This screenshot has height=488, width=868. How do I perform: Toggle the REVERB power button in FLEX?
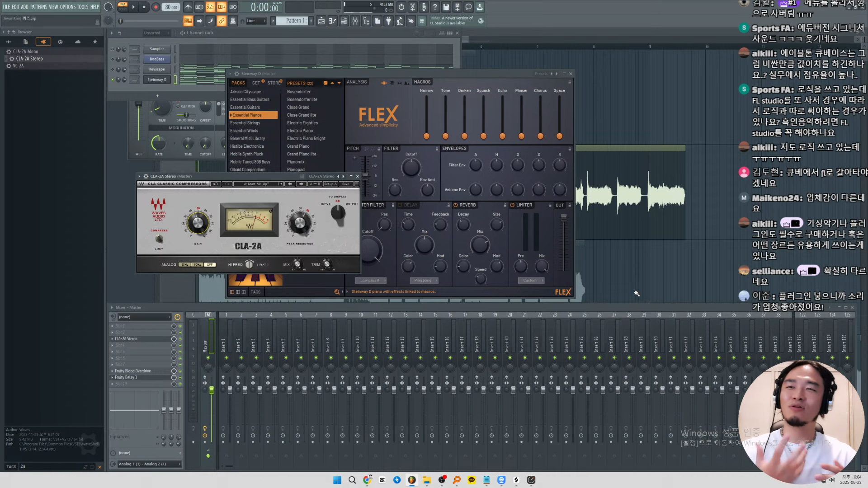(456, 205)
